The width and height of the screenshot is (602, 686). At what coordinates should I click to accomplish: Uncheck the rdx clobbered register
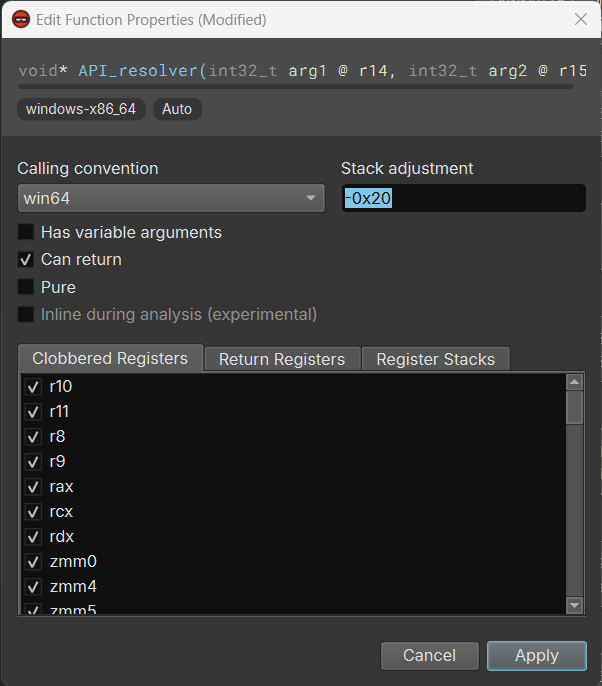[33, 537]
